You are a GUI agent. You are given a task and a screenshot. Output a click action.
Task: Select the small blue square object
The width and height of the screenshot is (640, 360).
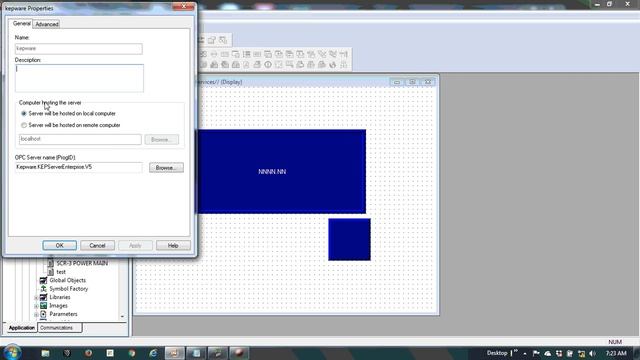[349, 240]
